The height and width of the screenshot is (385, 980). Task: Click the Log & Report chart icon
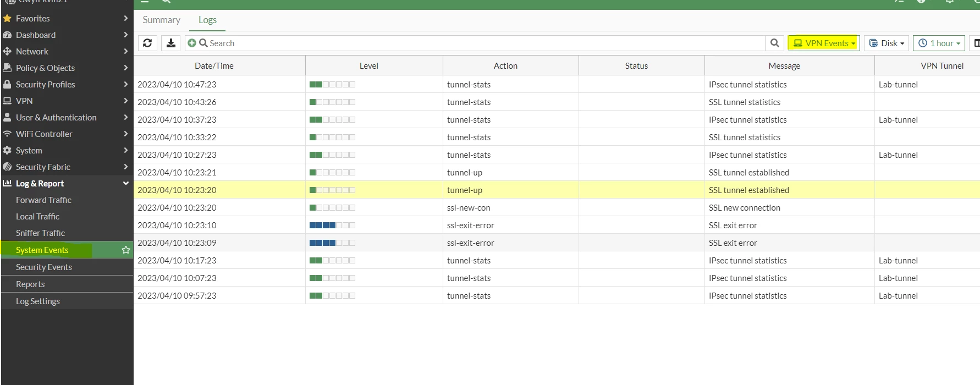pyautogui.click(x=7, y=183)
